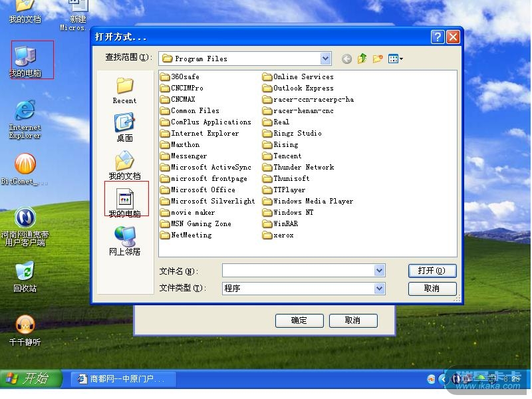The width and height of the screenshot is (532, 399).
Task: Open the Recent places shortcut
Action: [124, 90]
